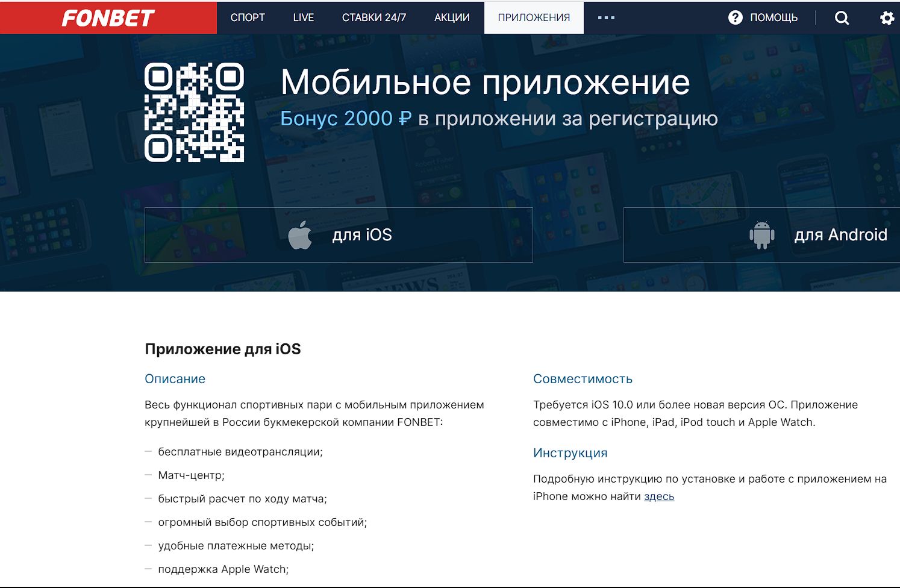This screenshot has height=588, width=900.
Task: Select the ПРИЛОЖЕНИЯ tab
Action: [x=534, y=17]
